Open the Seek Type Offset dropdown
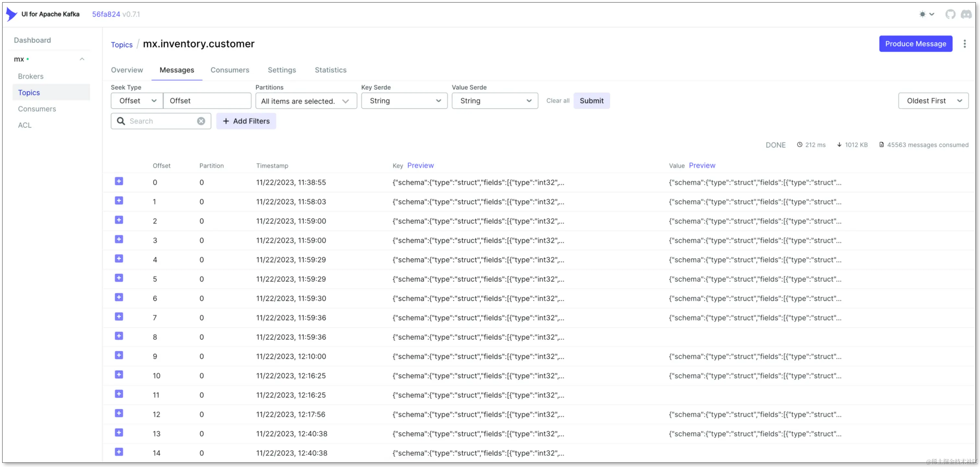Screen dimensions: 980x467 137,101
